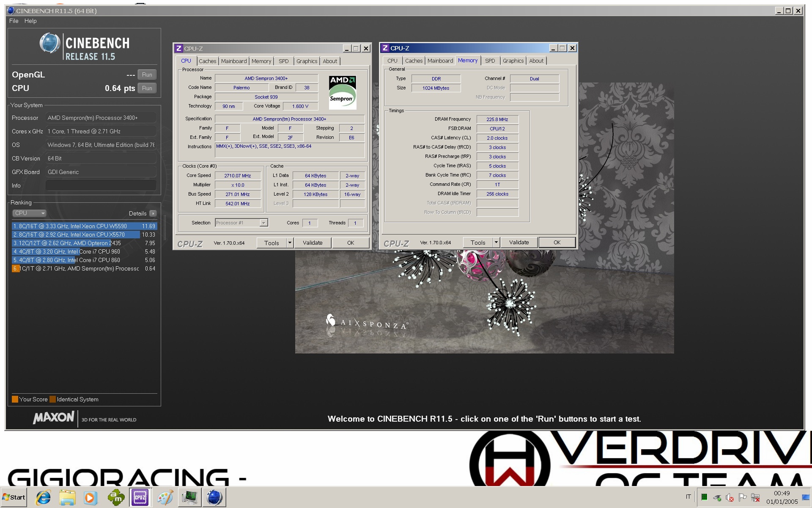The width and height of the screenshot is (812, 508).
Task: Switch to Mainboard tab in left CPU-Z
Action: pyautogui.click(x=234, y=61)
